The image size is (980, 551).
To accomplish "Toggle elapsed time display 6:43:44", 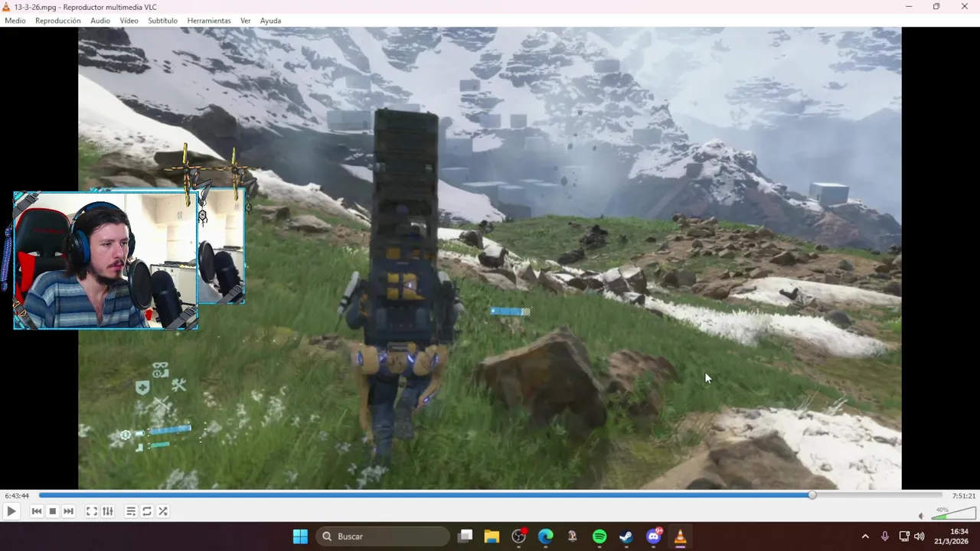I will click(17, 496).
